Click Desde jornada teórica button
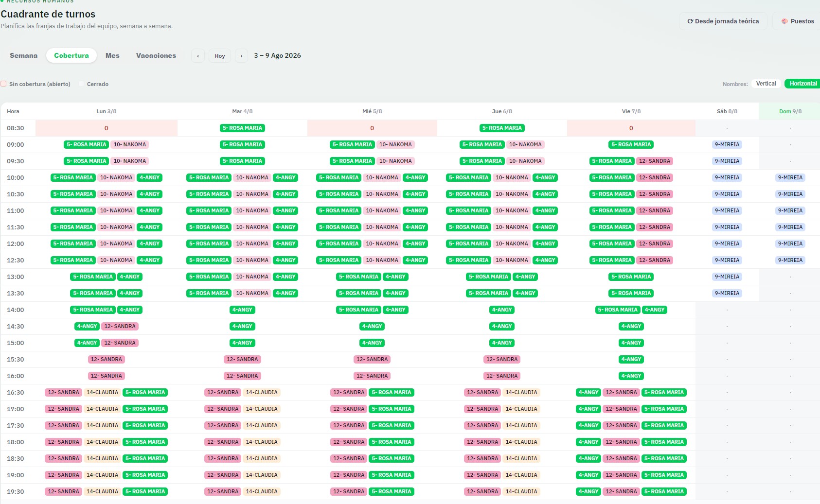The image size is (820, 504). click(x=723, y=21)
